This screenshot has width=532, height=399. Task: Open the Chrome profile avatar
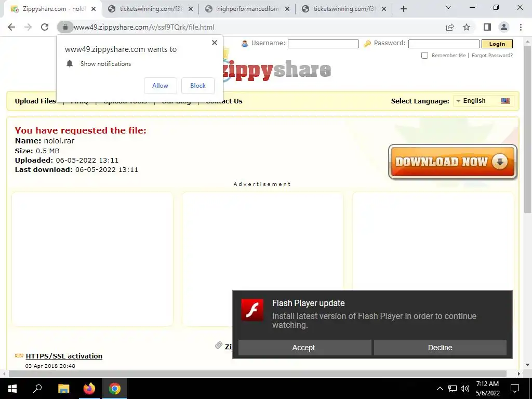click(504, 27)
